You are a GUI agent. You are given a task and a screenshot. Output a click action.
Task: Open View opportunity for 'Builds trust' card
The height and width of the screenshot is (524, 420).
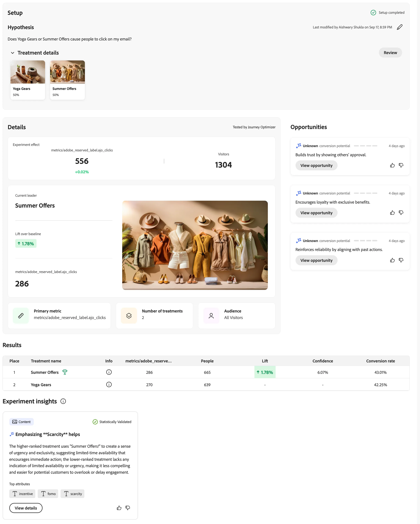pos(316,166)
